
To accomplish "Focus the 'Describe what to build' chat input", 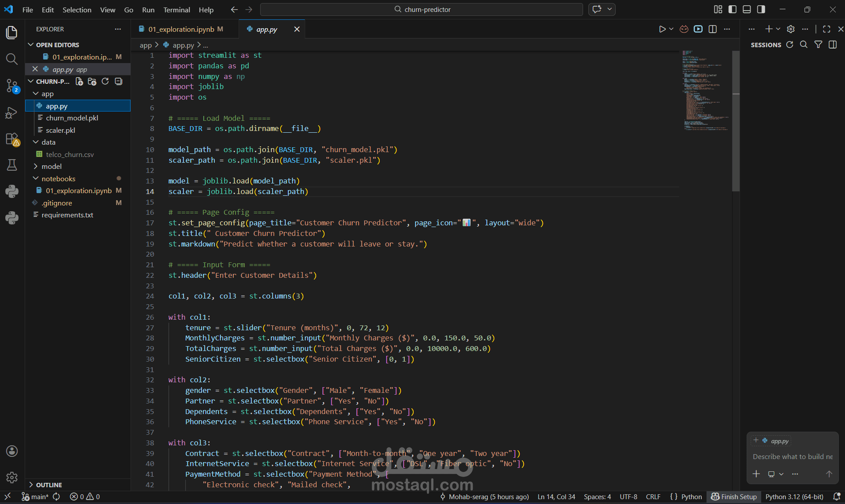I will (x=793, y=457).
